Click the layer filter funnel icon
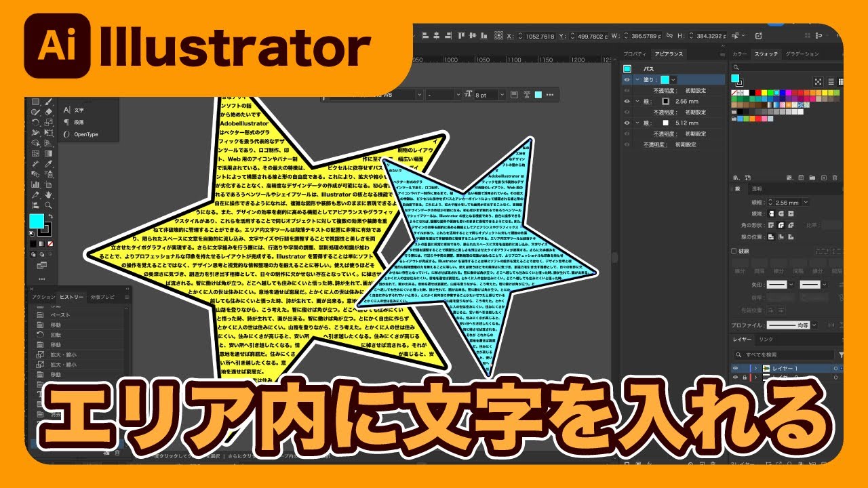Image resolution: width=868 pixels, height=488 pixels. [842, 355]
